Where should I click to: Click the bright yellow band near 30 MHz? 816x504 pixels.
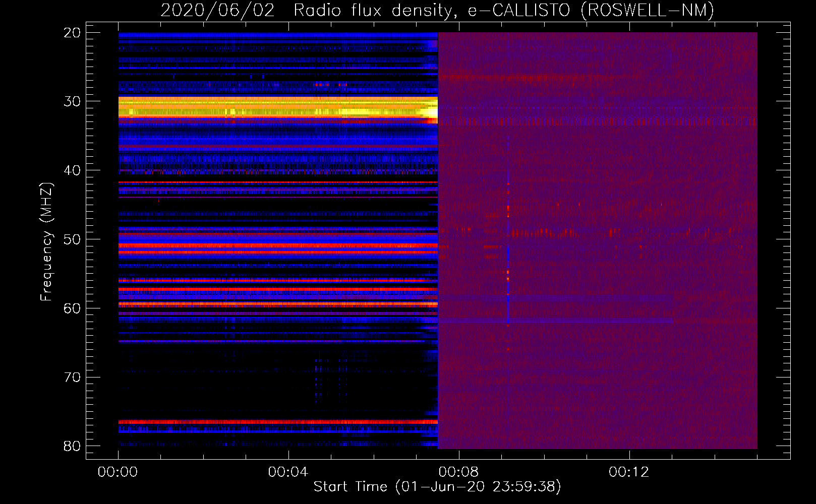[278, 107]
